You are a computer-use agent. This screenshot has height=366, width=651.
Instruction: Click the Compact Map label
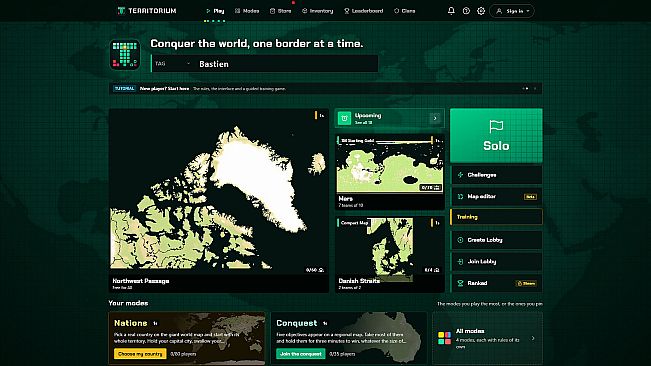coord(354,223)
